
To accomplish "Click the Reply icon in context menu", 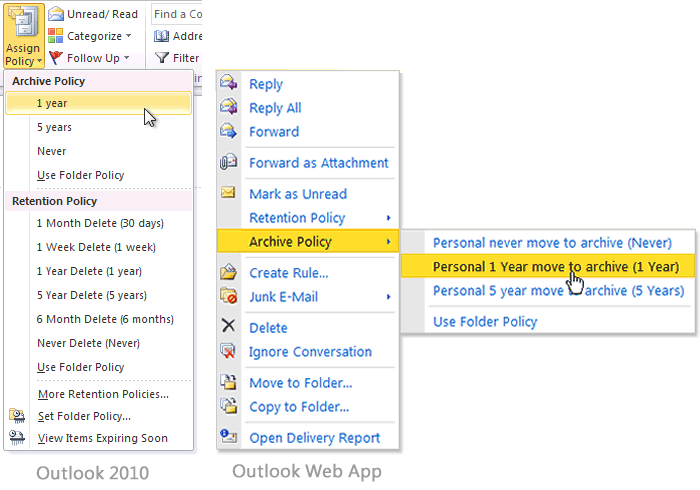I will [x=229, y=83].
